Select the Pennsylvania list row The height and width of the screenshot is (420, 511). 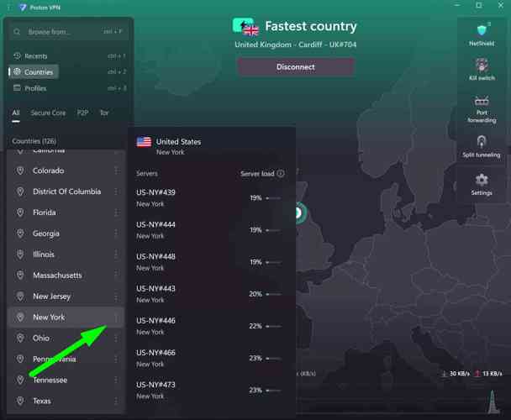[x=66, y=359]
